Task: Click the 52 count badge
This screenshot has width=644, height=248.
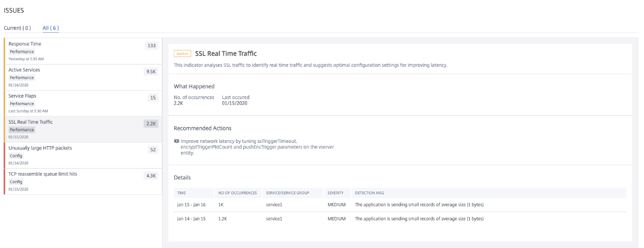Action: (x=153, y=150)
